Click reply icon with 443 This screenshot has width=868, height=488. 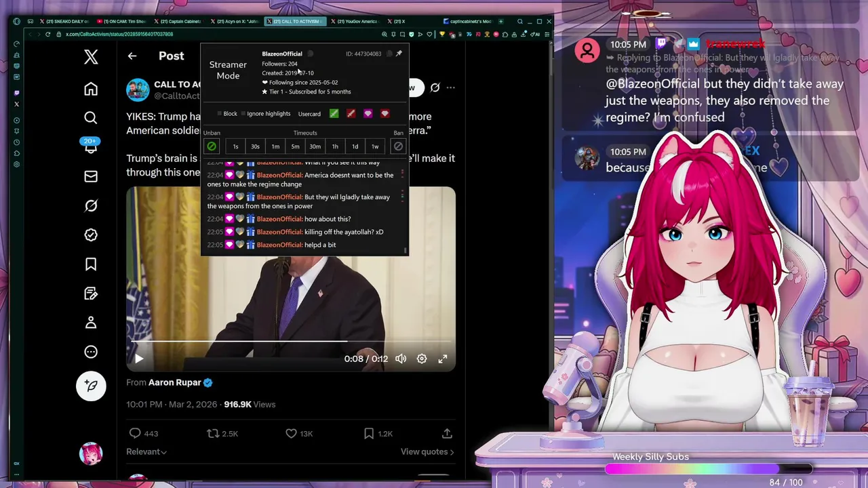143,433
